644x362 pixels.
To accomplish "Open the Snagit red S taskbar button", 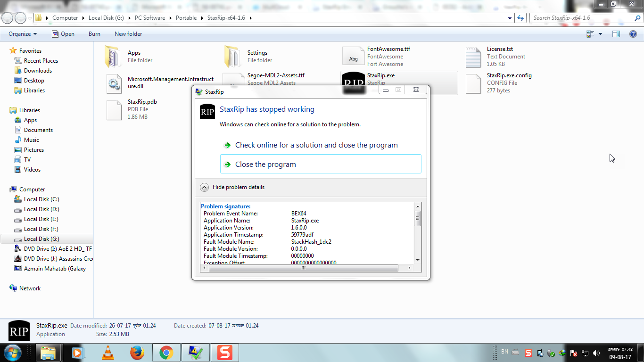I will (225, 353).
